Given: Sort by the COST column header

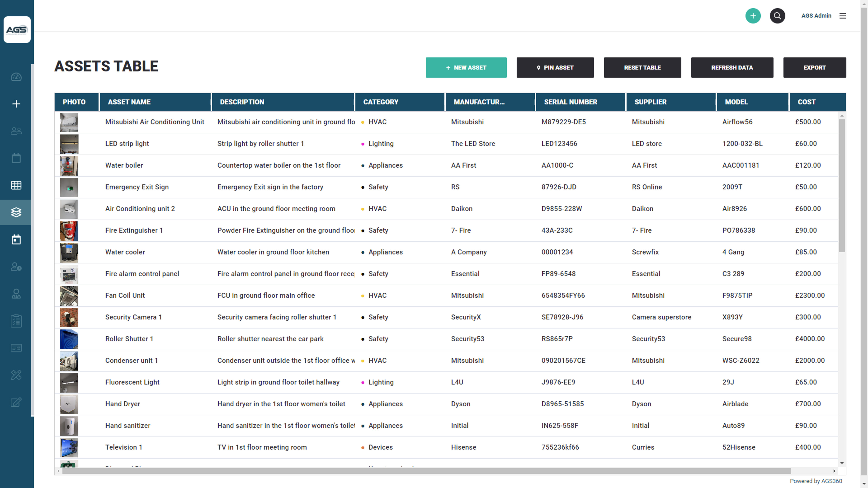Looking at the screenshot, I should click(807, 102).
